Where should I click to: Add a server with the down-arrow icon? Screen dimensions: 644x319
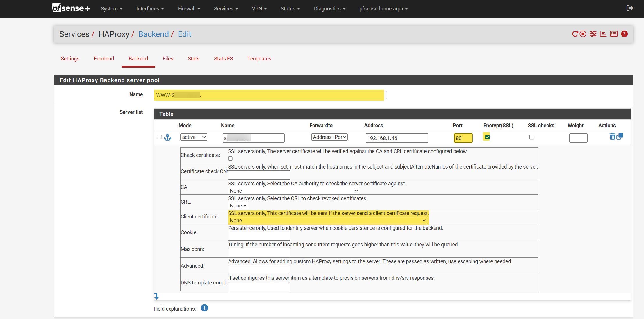[156, 296]
